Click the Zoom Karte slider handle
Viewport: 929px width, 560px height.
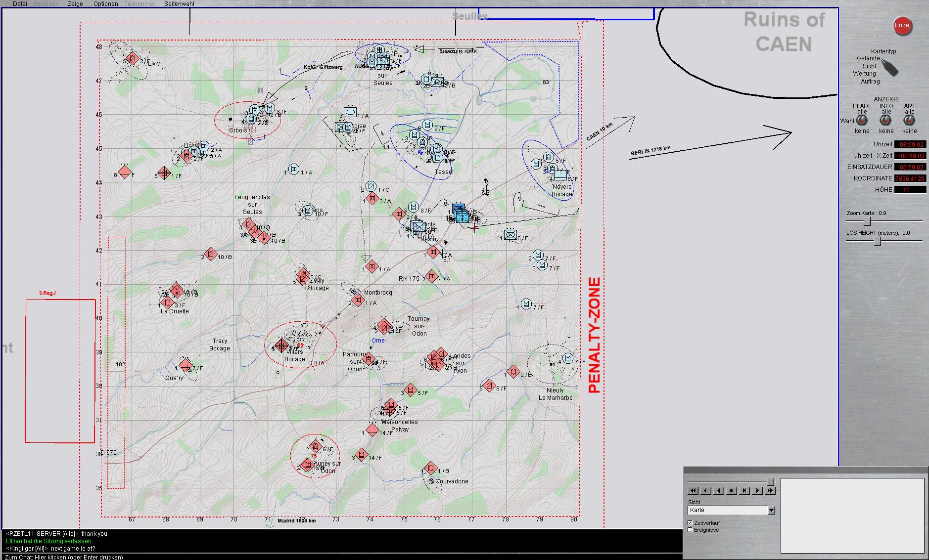[x=867, y=221]
